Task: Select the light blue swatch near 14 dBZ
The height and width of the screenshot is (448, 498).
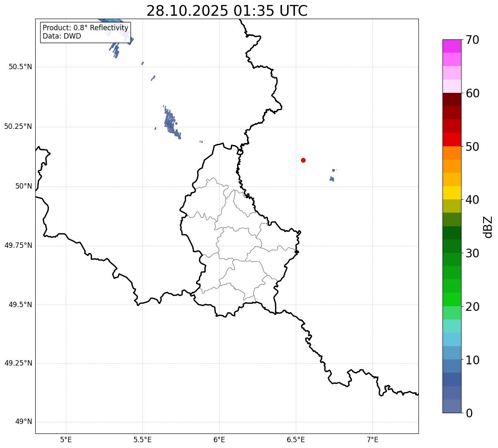Action: coord(452,339)
